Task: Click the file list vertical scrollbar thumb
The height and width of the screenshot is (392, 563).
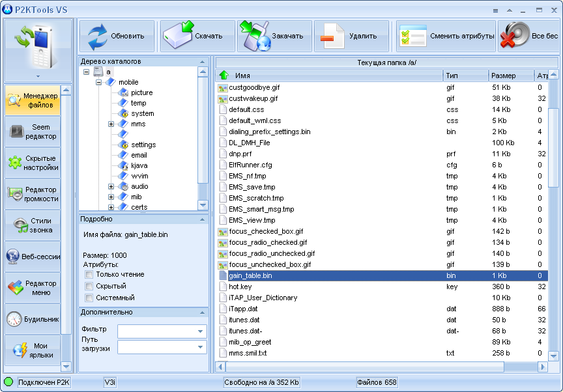Action: click(553, 147)
